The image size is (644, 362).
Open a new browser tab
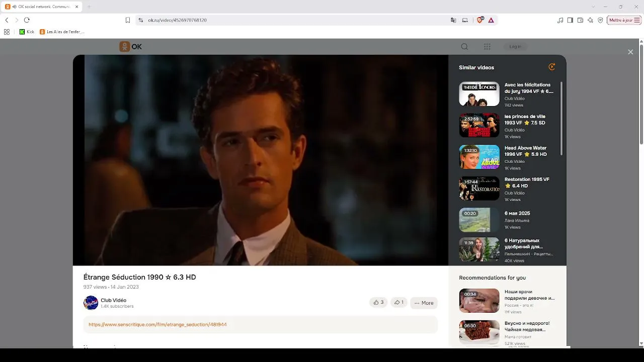[x=89, y=7]
